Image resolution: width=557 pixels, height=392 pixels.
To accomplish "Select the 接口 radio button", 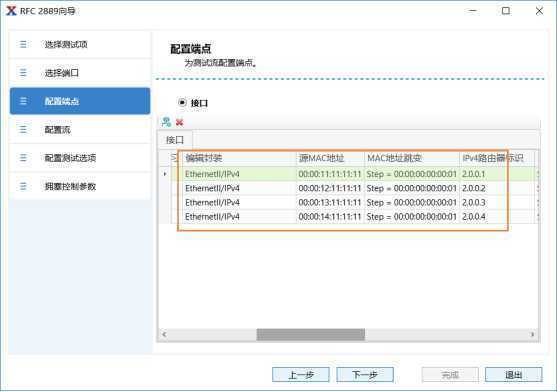I will coord(182,103).
